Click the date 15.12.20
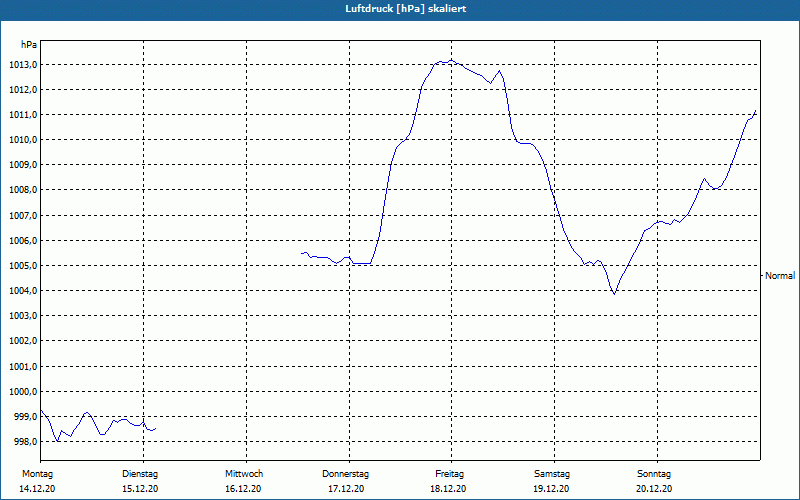800x500 pixels. tap(140, 489)
